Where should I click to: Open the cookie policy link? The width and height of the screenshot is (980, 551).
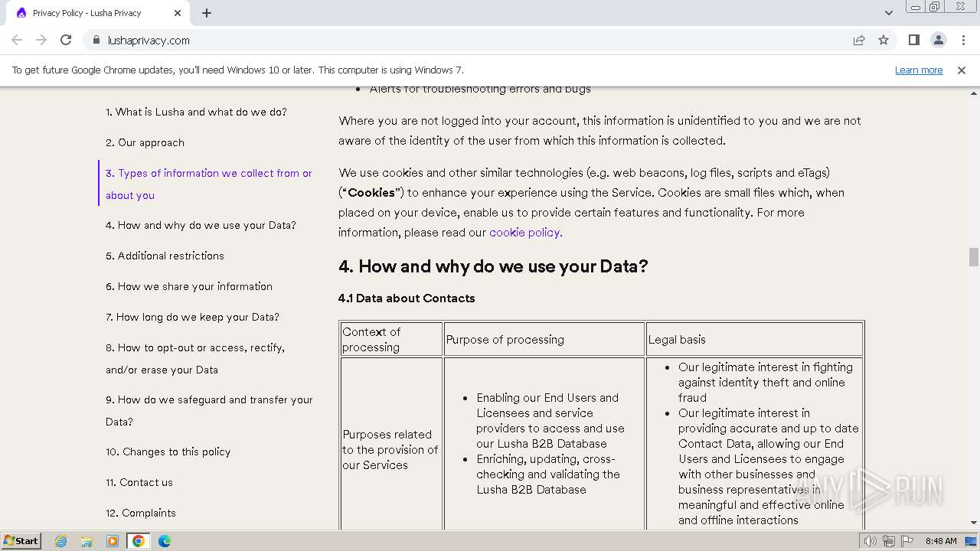(x=526, y=233)
